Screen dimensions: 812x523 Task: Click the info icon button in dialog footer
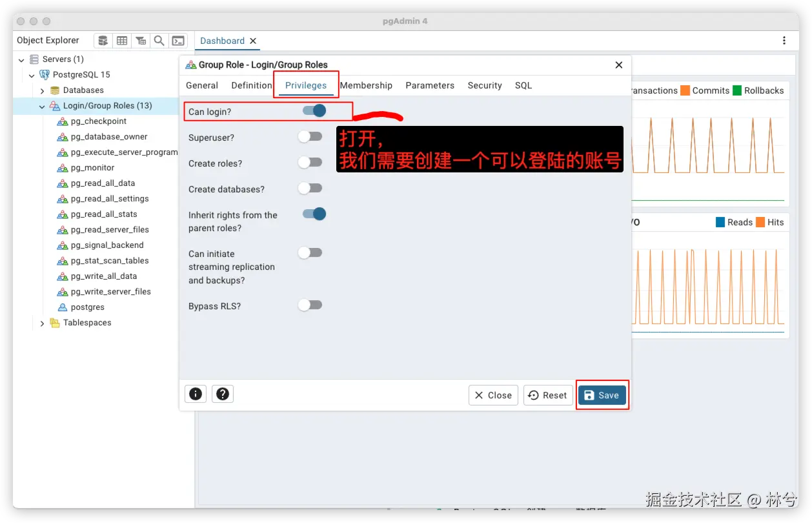point(196,394)
